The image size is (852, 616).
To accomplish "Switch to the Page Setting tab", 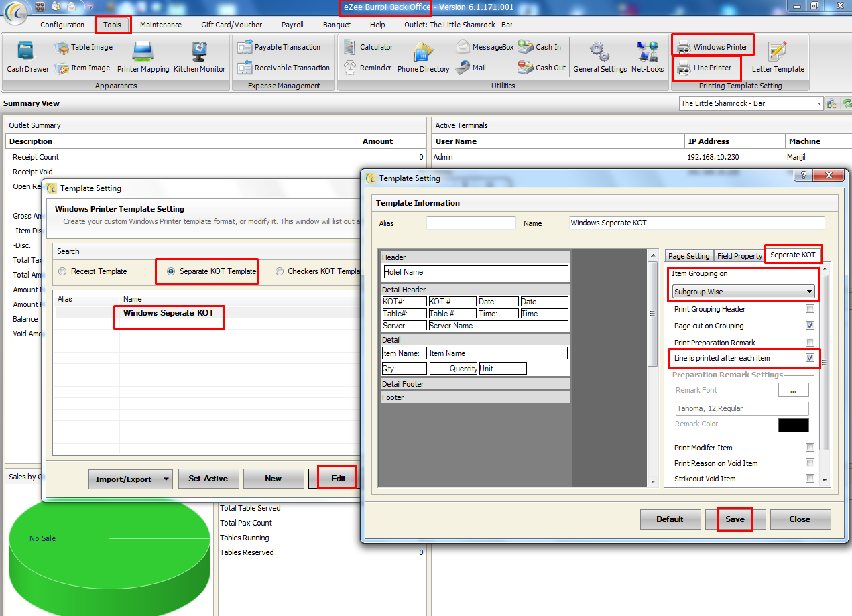I will 688,256.
